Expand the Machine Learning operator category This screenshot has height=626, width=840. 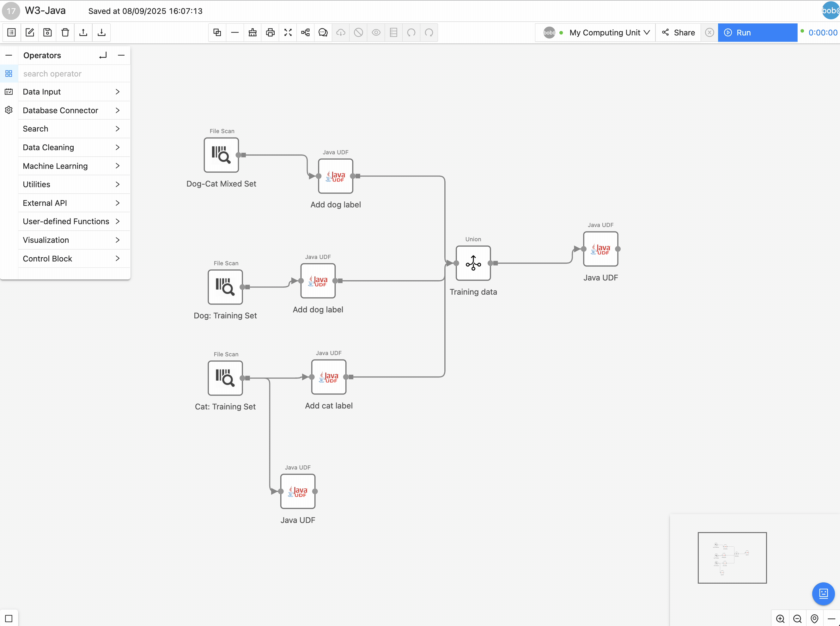pyautogui.click(x=71, y=166)
